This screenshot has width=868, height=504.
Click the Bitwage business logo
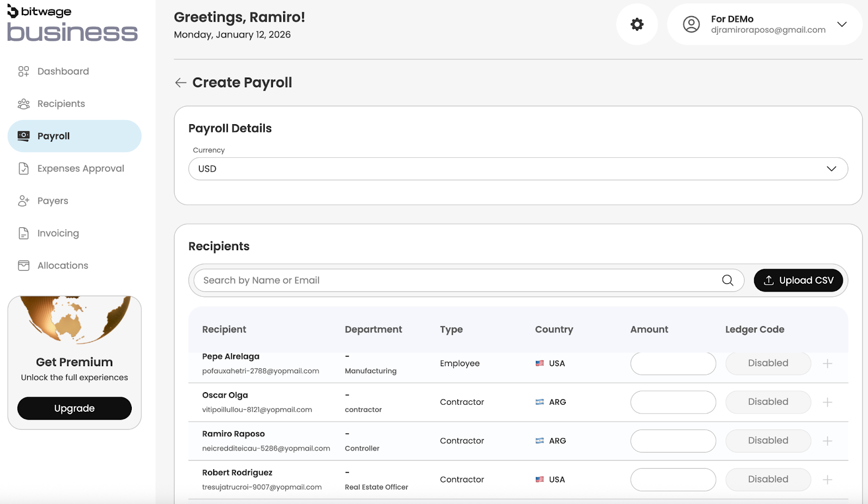[x=72, y=25]
